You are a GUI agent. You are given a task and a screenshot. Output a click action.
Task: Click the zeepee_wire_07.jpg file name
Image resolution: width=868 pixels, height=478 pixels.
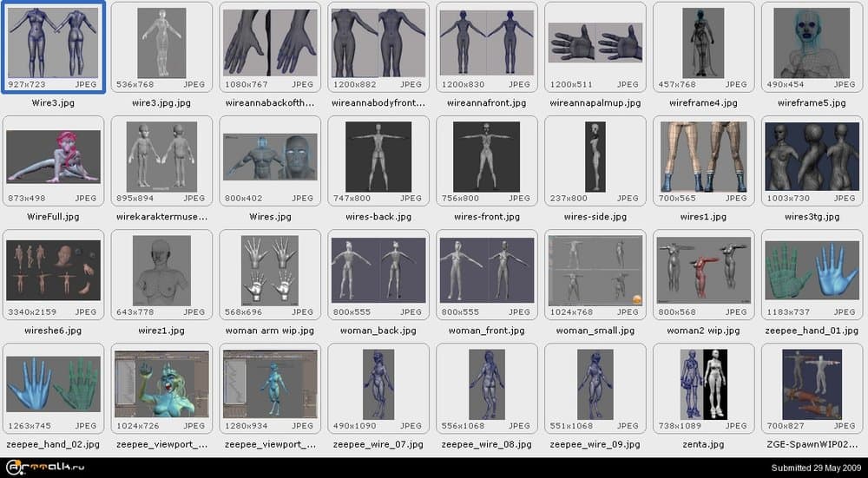click(378, 444)
